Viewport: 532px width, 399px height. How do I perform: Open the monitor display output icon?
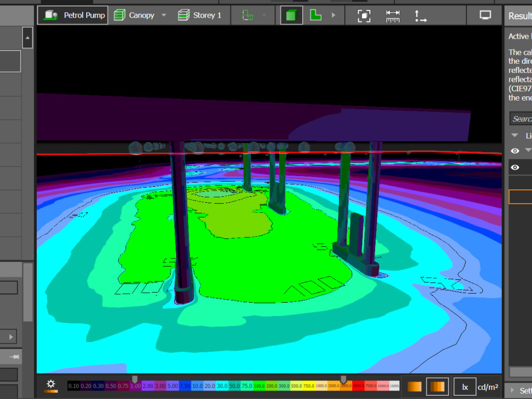[485, 15]
